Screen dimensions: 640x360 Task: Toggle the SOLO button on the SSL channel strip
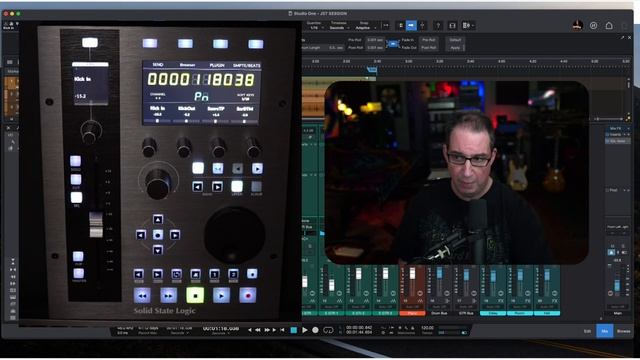[76, 161]
